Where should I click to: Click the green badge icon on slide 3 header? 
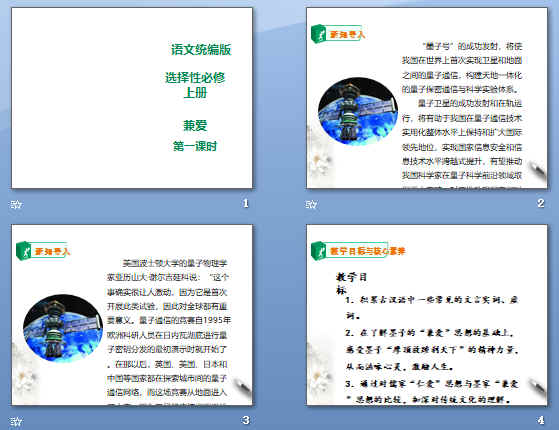[x=24, y=251]
